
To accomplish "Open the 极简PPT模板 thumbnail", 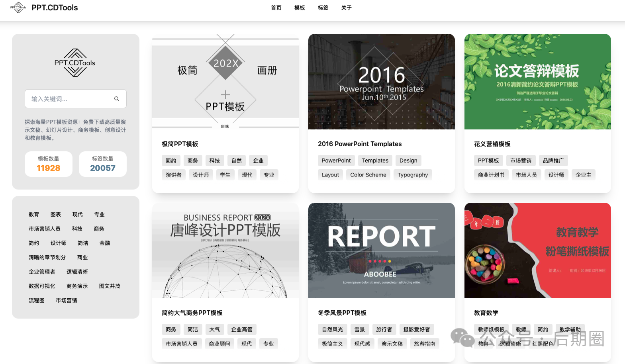I will coord(225,82).
